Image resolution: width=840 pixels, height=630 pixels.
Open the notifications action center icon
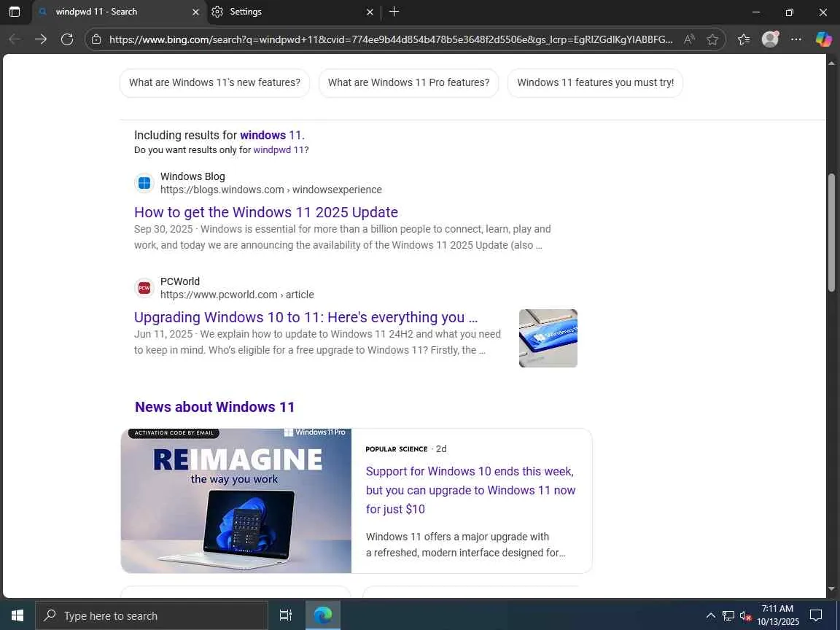[x=816, y=615]
